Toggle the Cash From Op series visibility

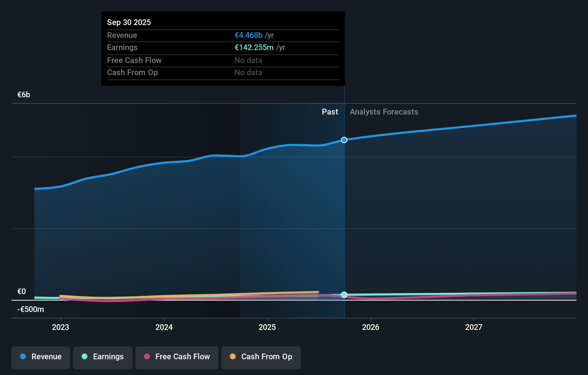[261, 357]
